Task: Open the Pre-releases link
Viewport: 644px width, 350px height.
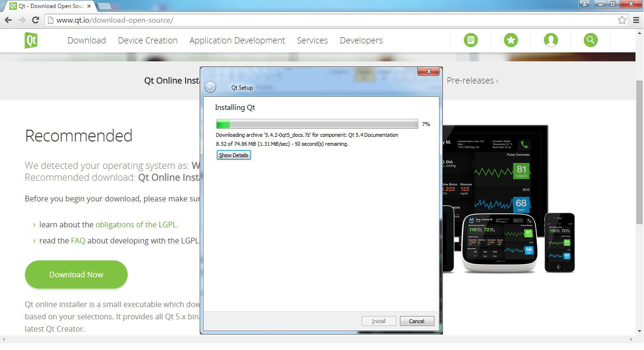Action: tap(473, 81)
